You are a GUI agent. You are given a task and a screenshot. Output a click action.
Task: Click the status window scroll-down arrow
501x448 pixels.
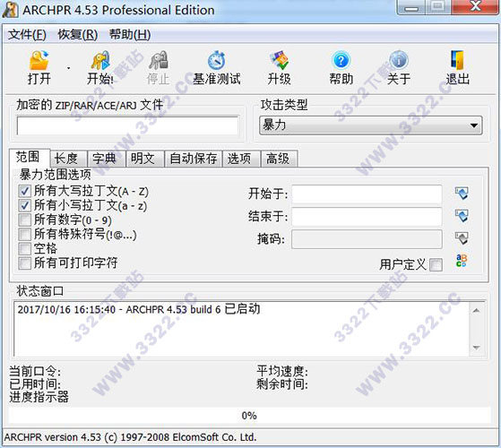477,348
